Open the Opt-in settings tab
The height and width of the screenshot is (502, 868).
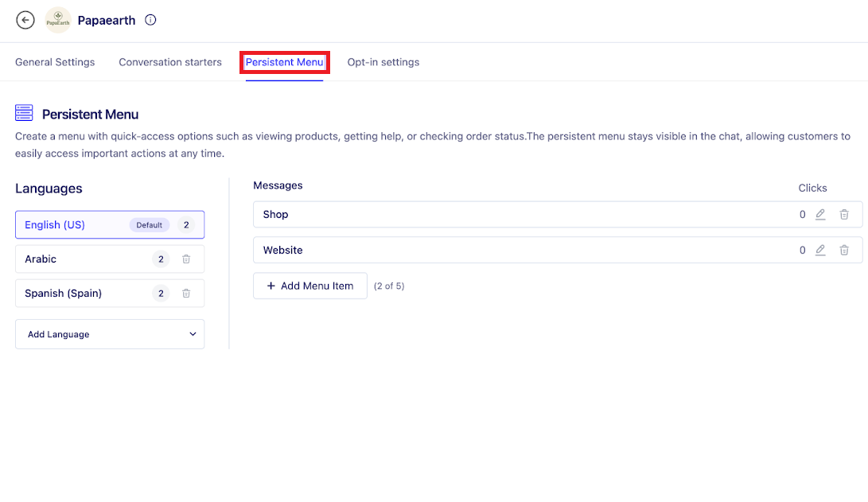click(383, 62)
